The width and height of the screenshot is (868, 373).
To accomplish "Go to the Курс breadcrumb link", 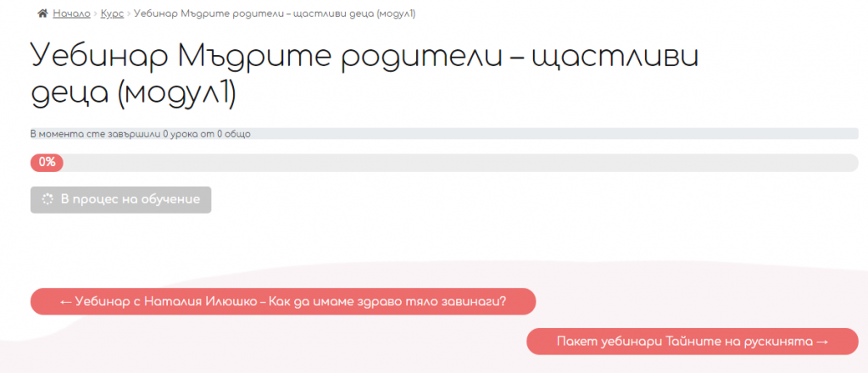I will [112, 14].
